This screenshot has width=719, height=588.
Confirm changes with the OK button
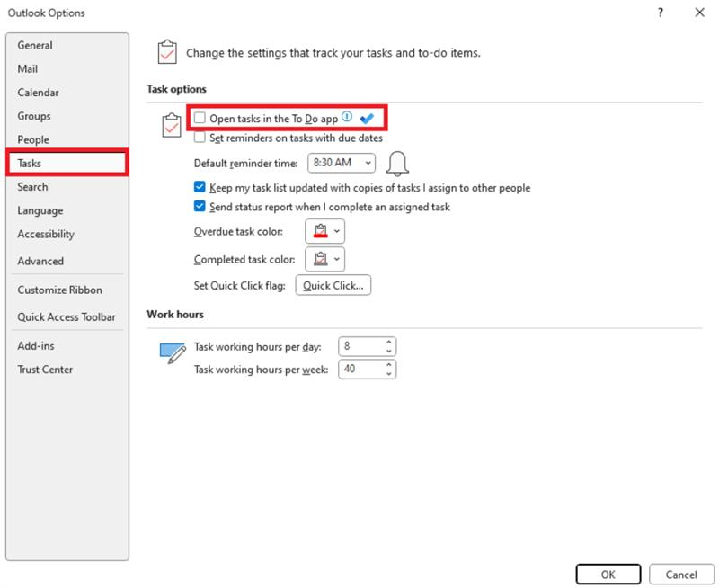click(x=608, y=575)
